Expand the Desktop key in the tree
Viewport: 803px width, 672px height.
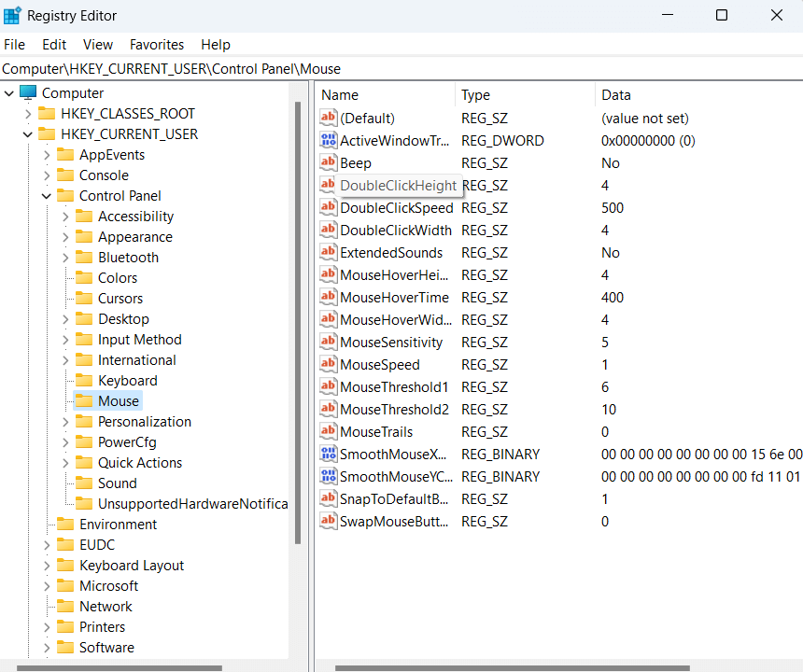click(x=64, y=319)
